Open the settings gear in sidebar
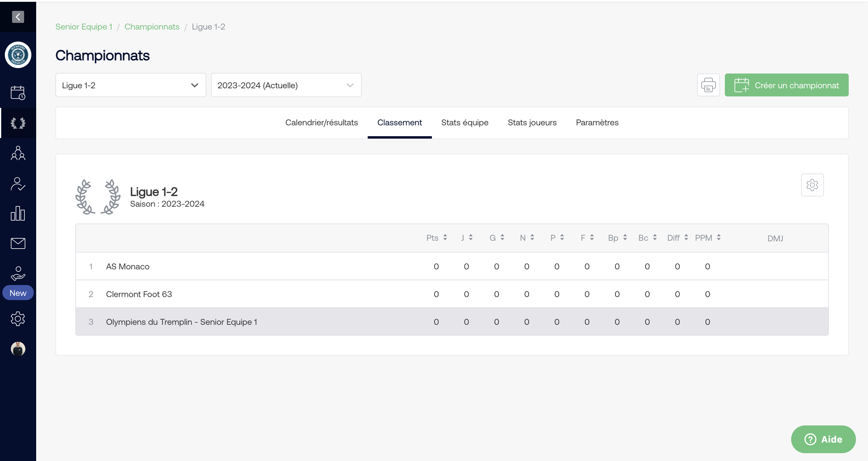This screenshot has width=868, height=461. pos(18,318)
